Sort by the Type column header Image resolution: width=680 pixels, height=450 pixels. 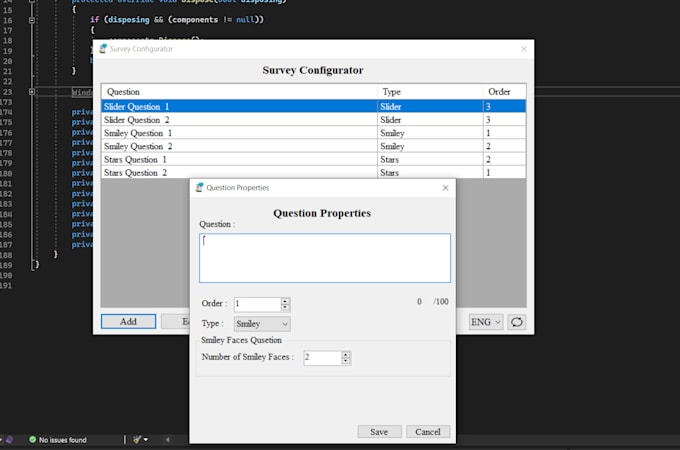pyautogui.click(x=430, y=91)
